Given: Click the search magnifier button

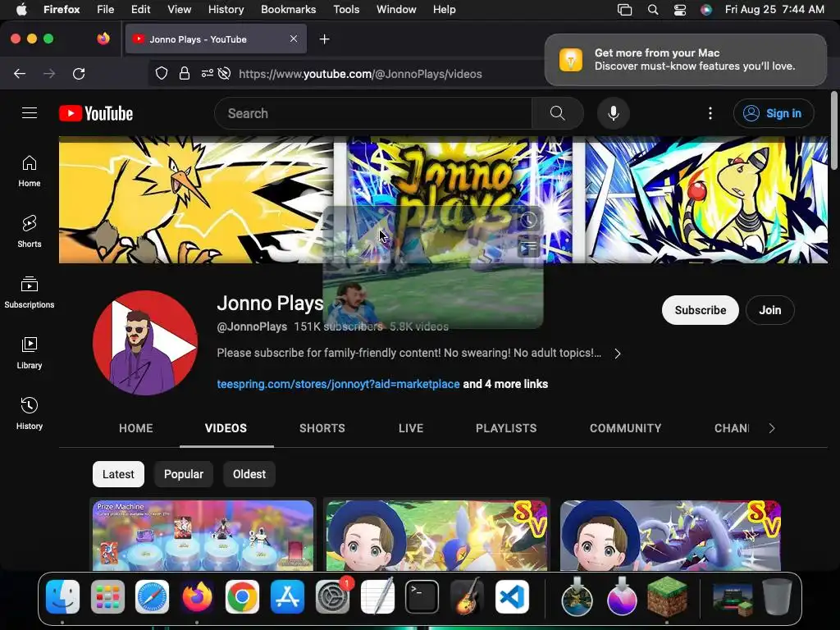Looking at the screenshot, I should (557, 113).
